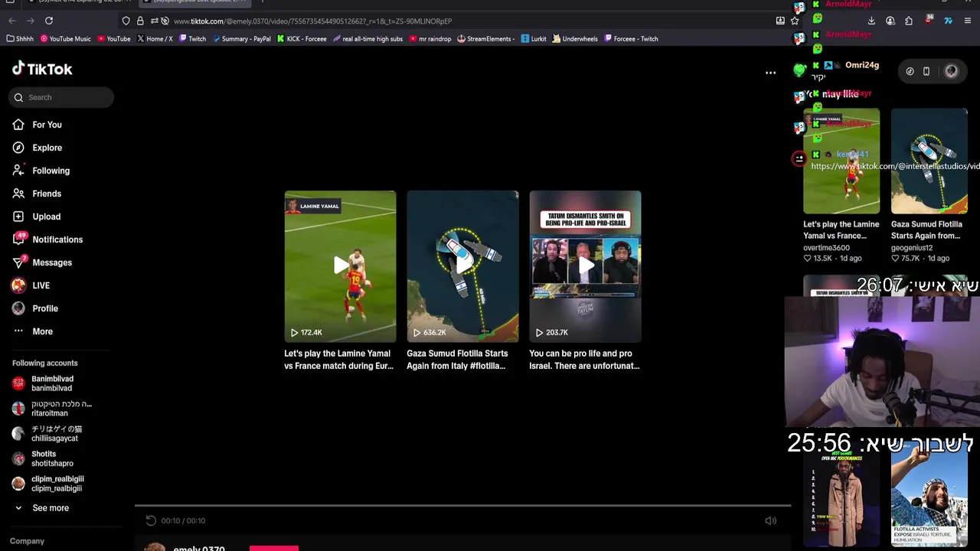
Task: Click the Profile avatar icon in sidebar
Action: pos(18,308)
